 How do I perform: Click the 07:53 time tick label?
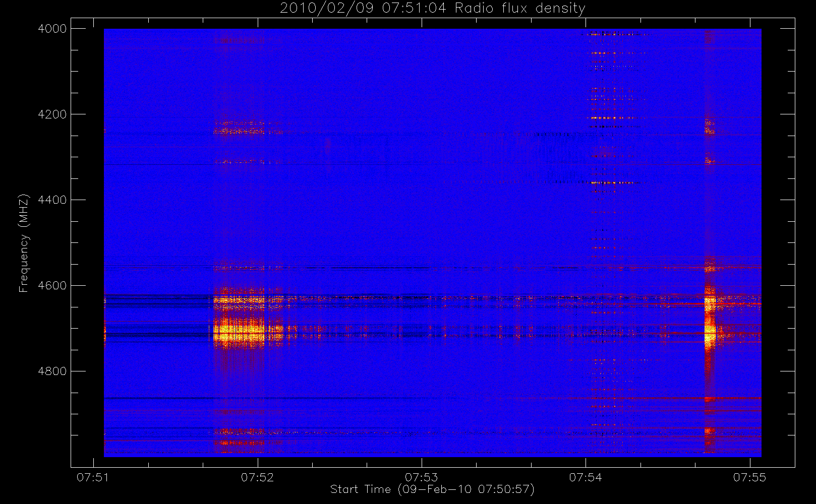[421, 477]
